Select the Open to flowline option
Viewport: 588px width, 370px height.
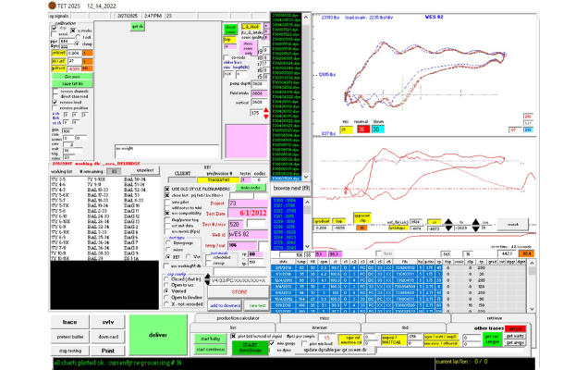pyautogui.click(x=166, y=297)
